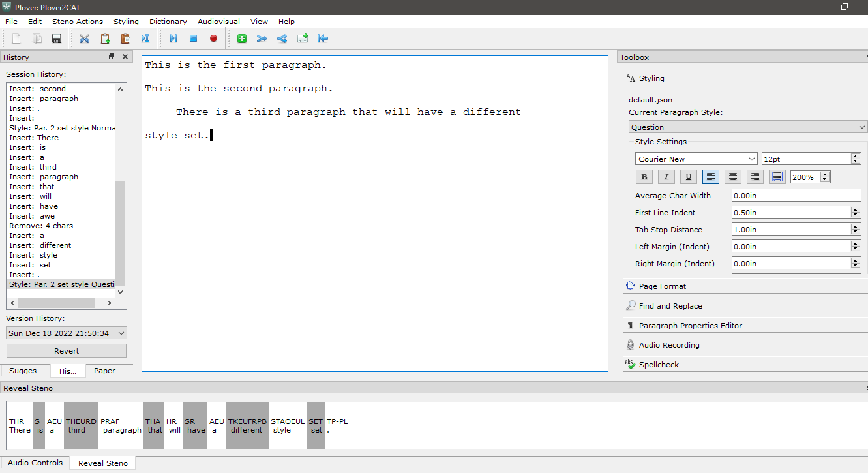Open the Version History date dropdown
The image size is (868, 473).
pyautogui.click(x=67, y=333)
